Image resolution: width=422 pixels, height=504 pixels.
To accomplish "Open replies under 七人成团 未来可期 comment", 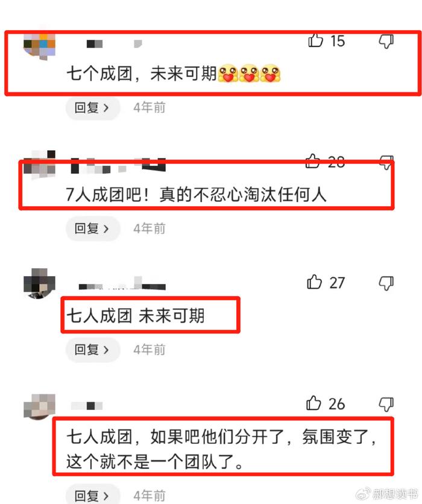I will tap(93, 350).
